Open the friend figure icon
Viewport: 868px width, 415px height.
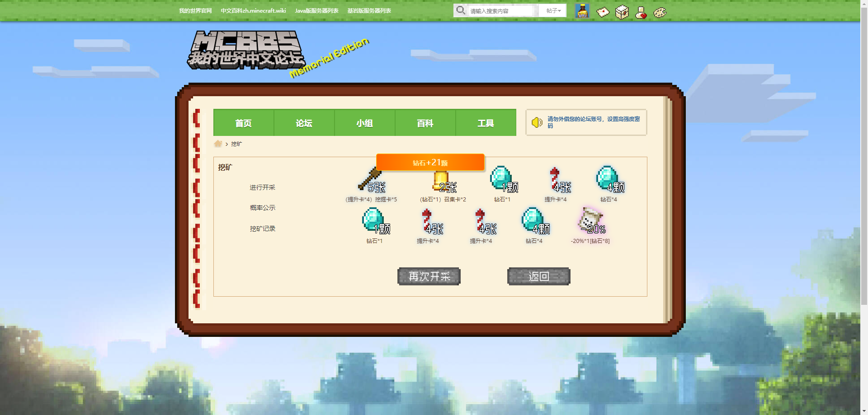[641, 13]
